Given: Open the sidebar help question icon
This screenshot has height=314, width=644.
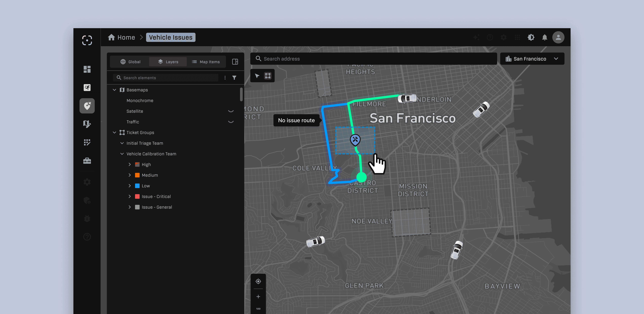Looking at the screenshot, I should point(87,237).
